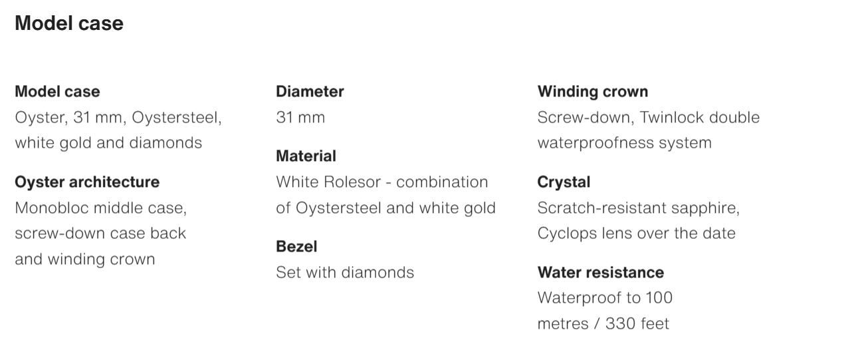
Task: Select the "Material" spec label
Action: (x=306, y=156)
